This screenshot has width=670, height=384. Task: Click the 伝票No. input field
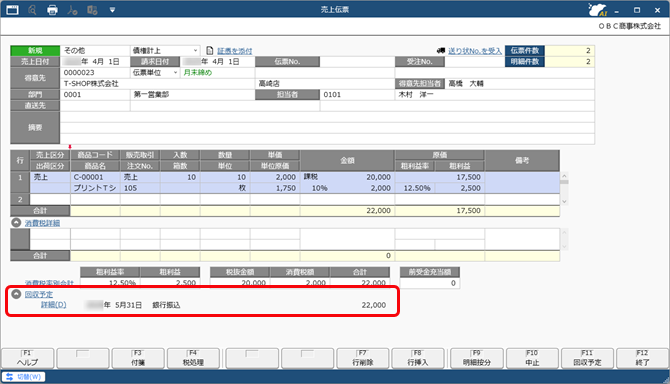(357, 62)
